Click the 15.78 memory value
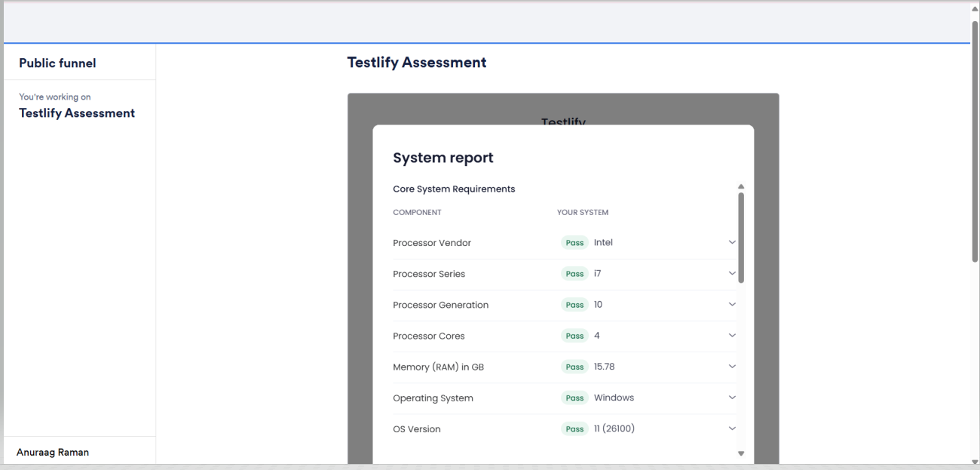Screen dimensions: 980x470 point(605,367)
